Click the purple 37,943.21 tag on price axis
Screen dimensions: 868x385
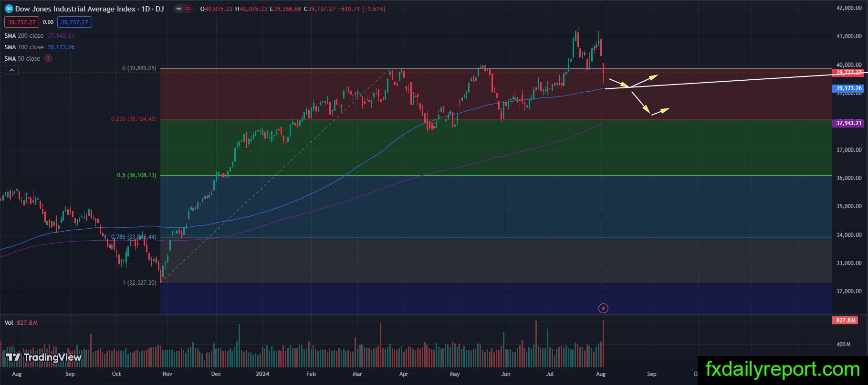click(x=848, y=123)
